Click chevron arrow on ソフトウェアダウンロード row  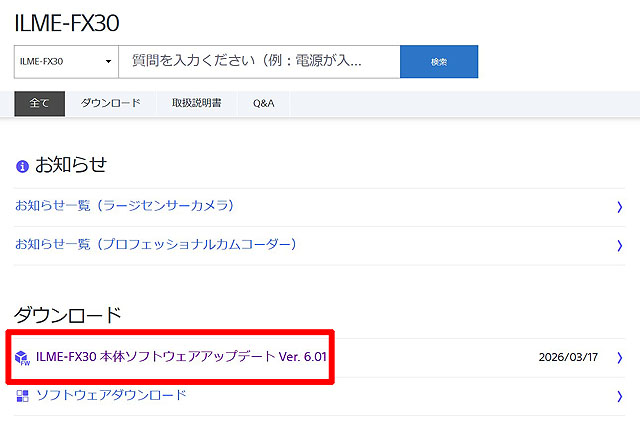(x=619, y=396)
